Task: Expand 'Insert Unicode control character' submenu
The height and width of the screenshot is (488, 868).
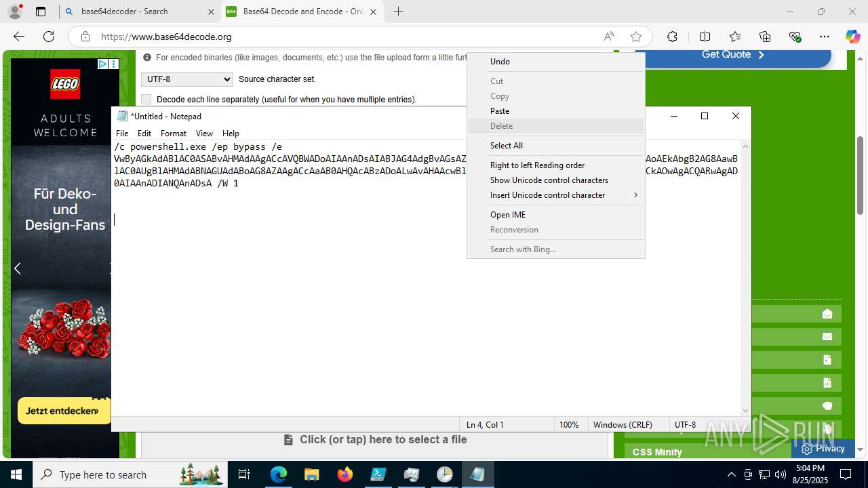Action: (x=555, y=195)
